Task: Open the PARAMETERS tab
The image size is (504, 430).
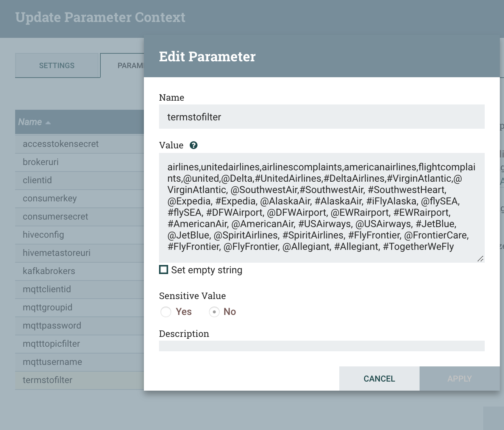Action: (122, 65)
